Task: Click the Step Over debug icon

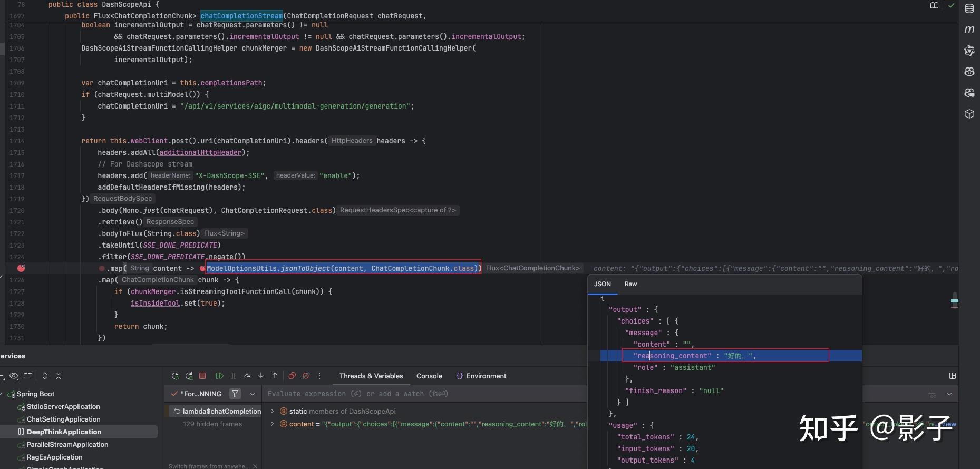Action: tap(247, 376)
